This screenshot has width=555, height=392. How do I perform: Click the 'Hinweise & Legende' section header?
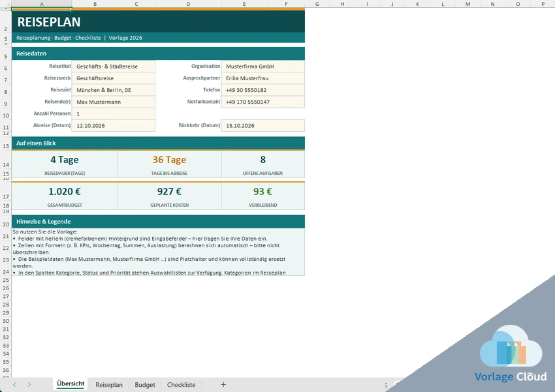point(158,222)
